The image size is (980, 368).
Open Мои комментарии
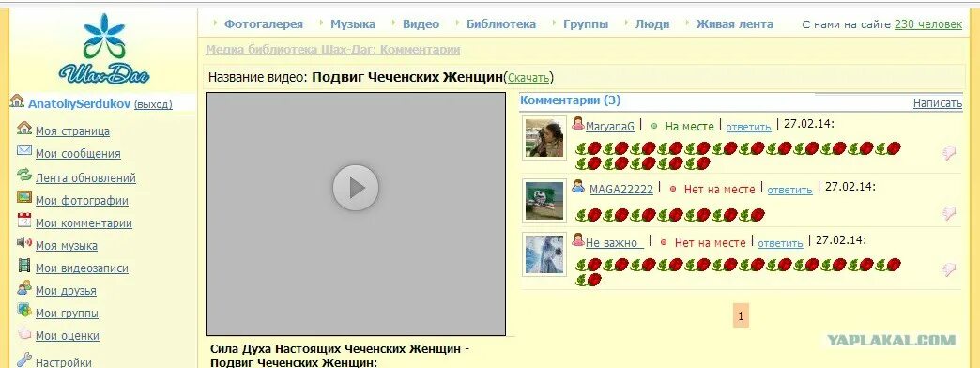pos(84,223)
